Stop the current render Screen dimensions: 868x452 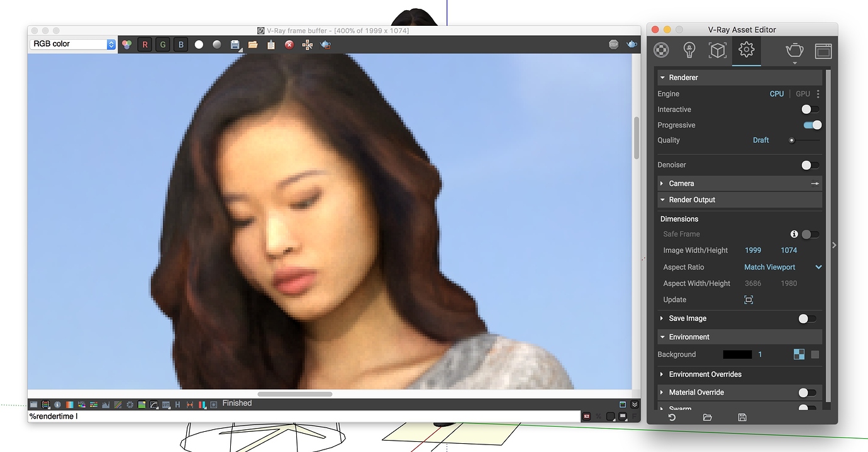289,44
